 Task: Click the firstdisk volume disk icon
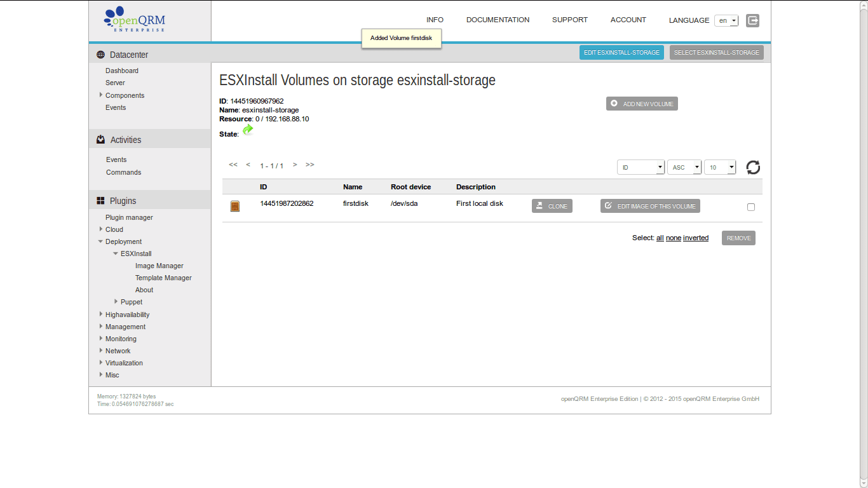pos(235,206)
